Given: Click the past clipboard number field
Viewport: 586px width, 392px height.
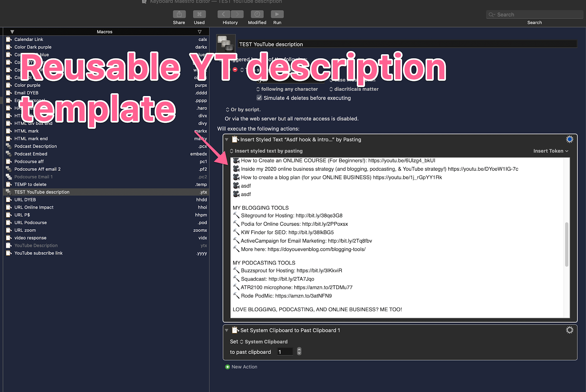Looking at the screenshot, I should click(285, 352).
